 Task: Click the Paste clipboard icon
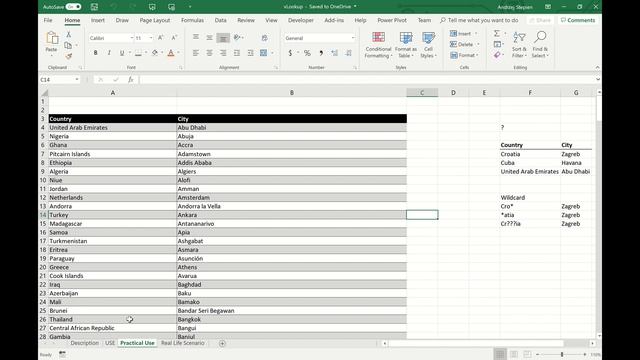[52, 38]
